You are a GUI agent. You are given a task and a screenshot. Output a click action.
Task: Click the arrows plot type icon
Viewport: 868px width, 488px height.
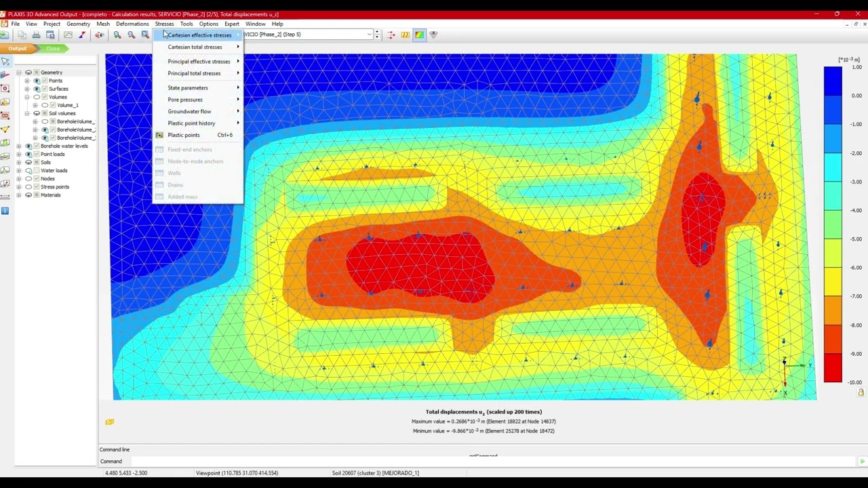(x=391, y=35)
